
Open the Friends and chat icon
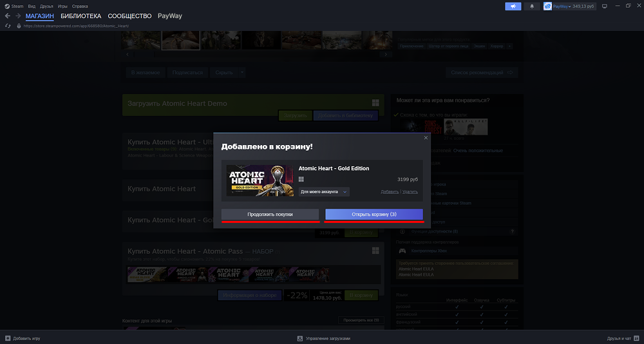[x=636, y=339]
